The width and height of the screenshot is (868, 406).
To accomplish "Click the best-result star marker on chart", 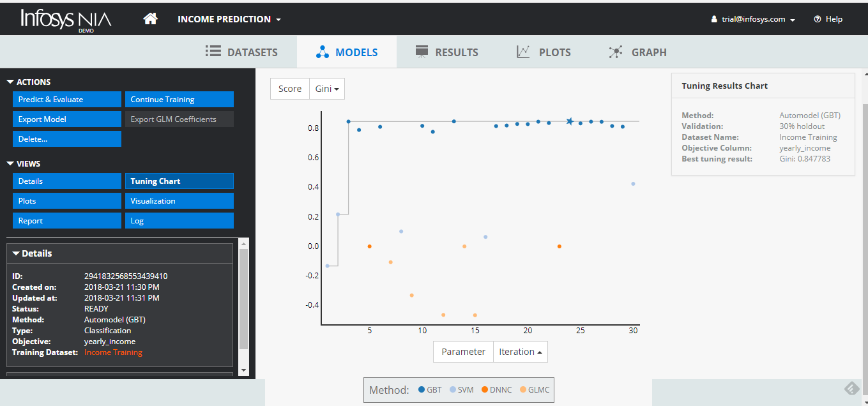I will point(570,121).
